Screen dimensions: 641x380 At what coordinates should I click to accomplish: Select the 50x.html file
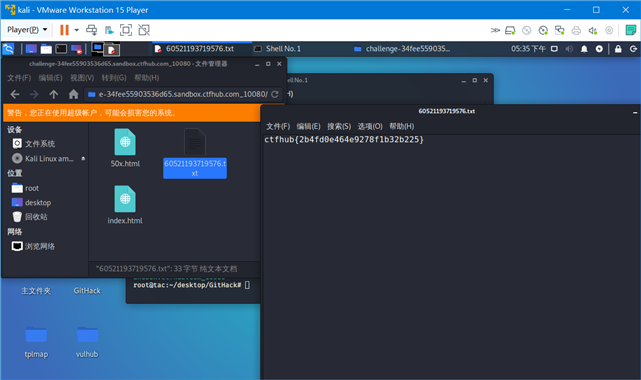(x=125, y=148)
